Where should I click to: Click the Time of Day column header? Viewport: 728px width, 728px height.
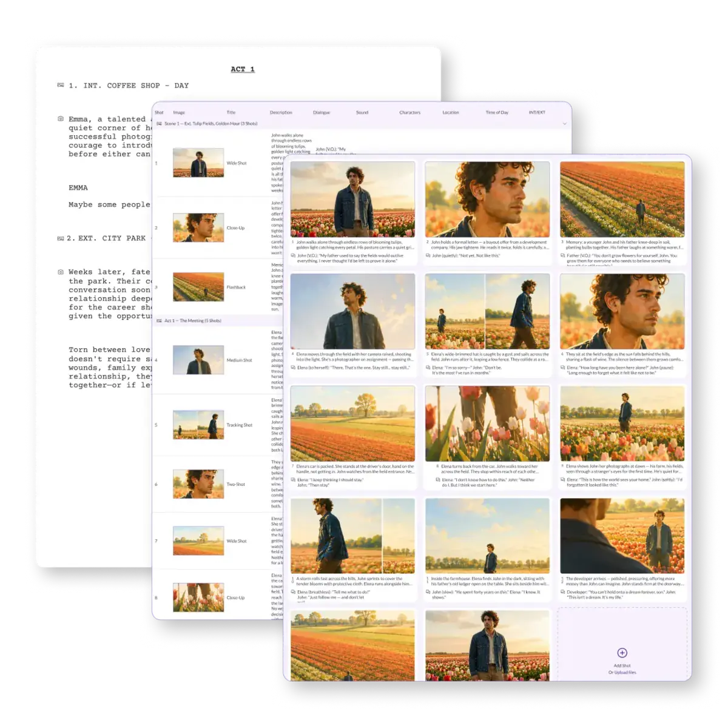point(497,112)
